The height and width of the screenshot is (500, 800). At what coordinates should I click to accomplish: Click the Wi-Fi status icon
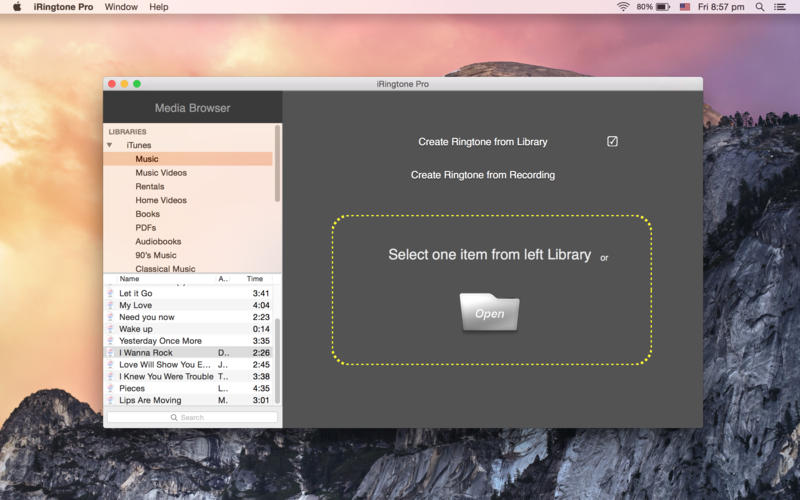point(622,7)
